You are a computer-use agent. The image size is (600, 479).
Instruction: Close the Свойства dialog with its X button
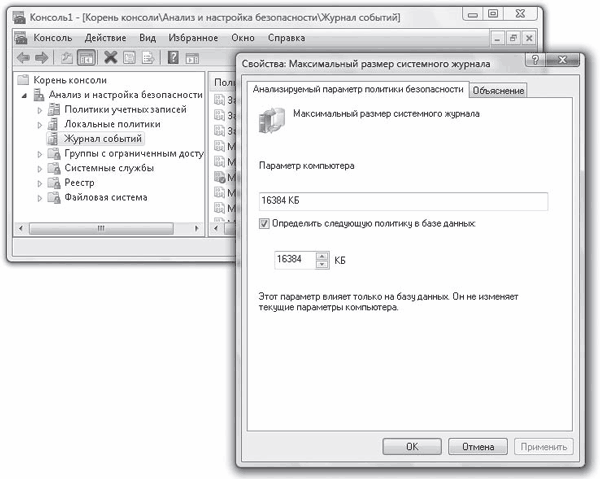pyautogui.click(x=562, y=59)
